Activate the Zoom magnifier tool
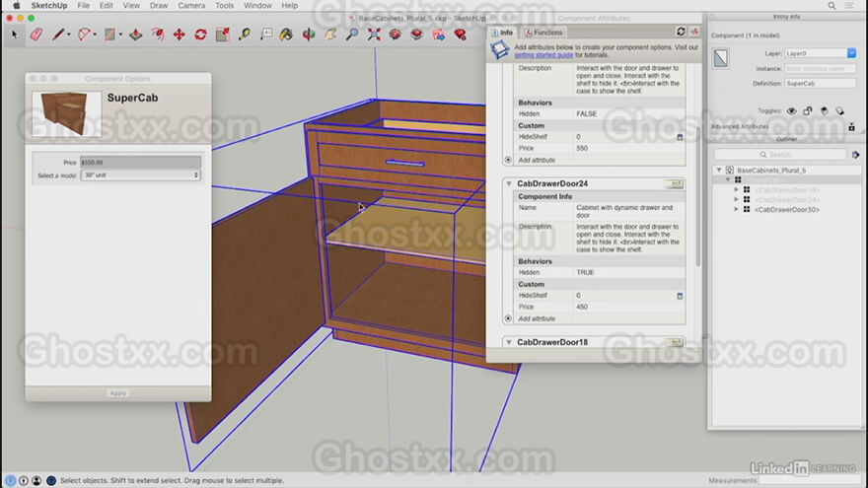 351,35
